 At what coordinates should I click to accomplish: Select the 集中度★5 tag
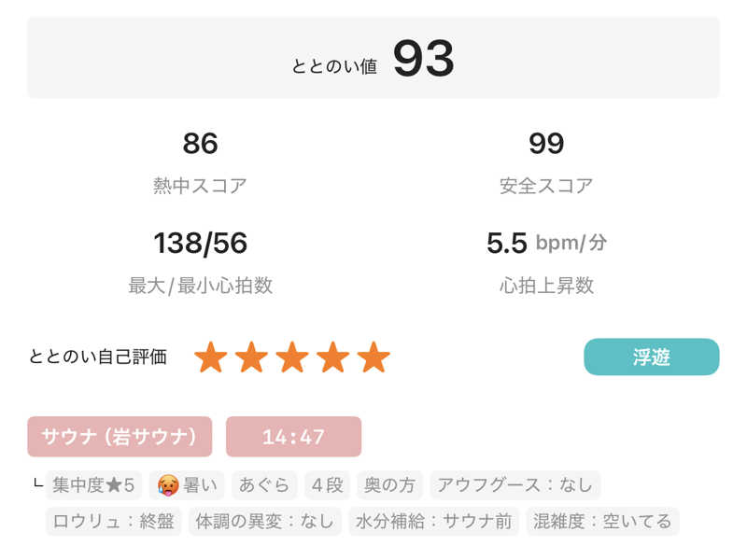(93, 485)
